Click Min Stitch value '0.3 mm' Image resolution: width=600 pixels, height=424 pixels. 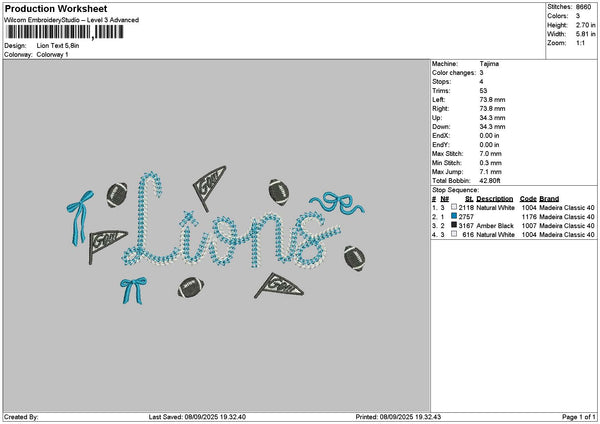coord(490,163)
